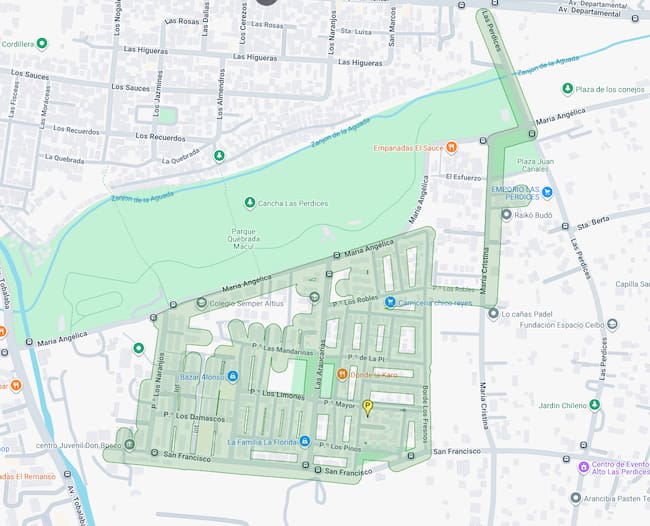The image size is (650, 526).
Task: Select the Carnicería chico reyes cart icon
Action: click(389, 302)
